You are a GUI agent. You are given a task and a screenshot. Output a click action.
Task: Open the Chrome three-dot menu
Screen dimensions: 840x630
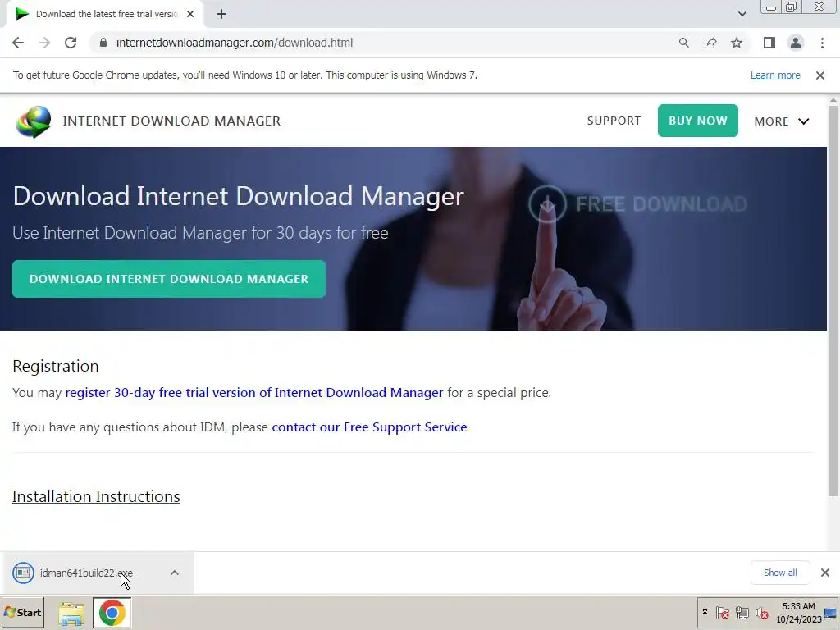pos(822,43)
